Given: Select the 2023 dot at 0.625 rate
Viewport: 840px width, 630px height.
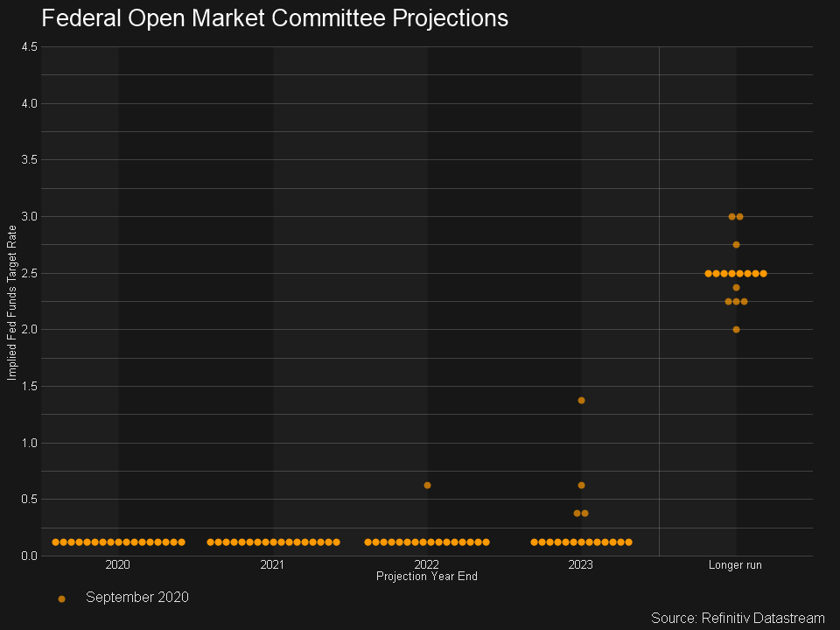Looking at the screenshot, I should coord(581,485).
